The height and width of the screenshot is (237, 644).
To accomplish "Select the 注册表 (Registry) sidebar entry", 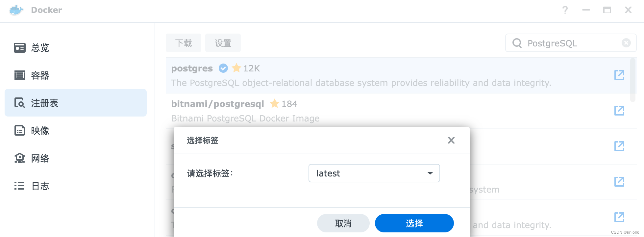I will (x=44, y=103).
